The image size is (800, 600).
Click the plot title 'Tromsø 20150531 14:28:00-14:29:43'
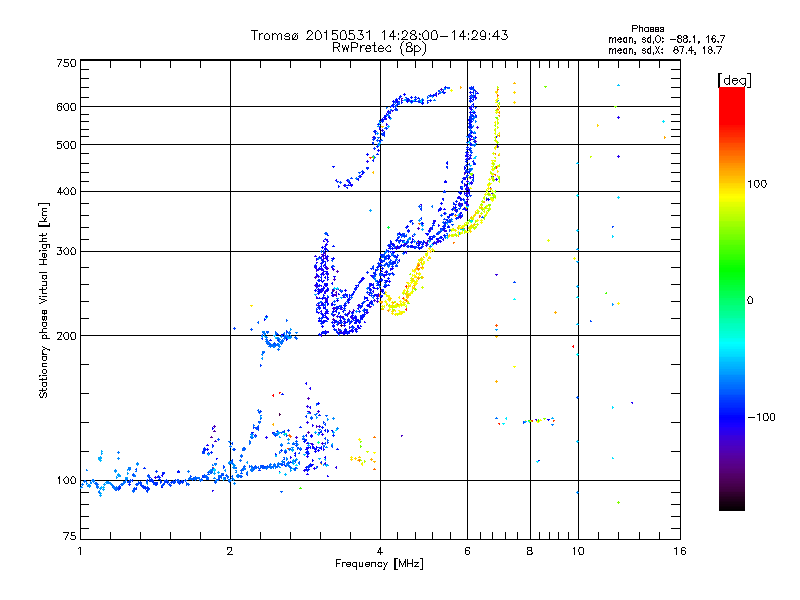[x=379, y=35]
